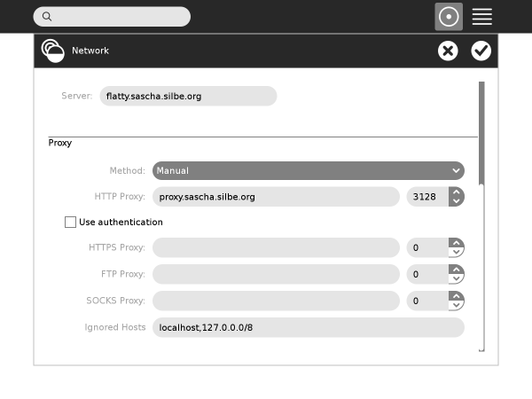The width and height of the screenshot is (532, 399).
Task: Click the Server address field
Action: (x=188, y=96)
